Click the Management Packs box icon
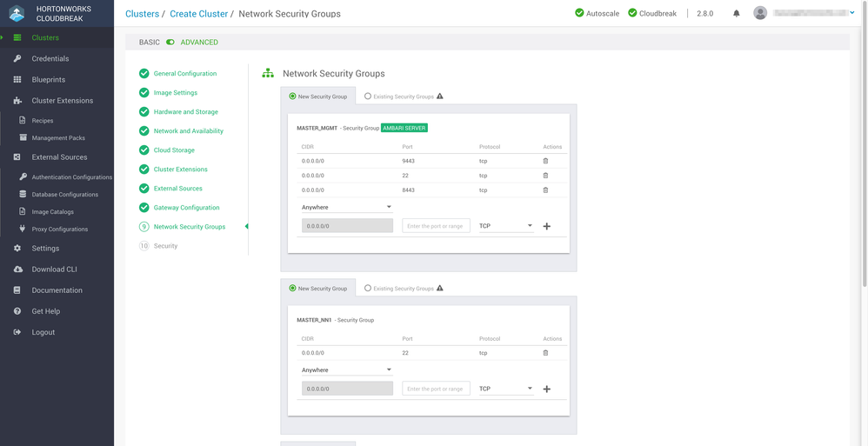This screenshot has height=446, width=868. point(23,137)
